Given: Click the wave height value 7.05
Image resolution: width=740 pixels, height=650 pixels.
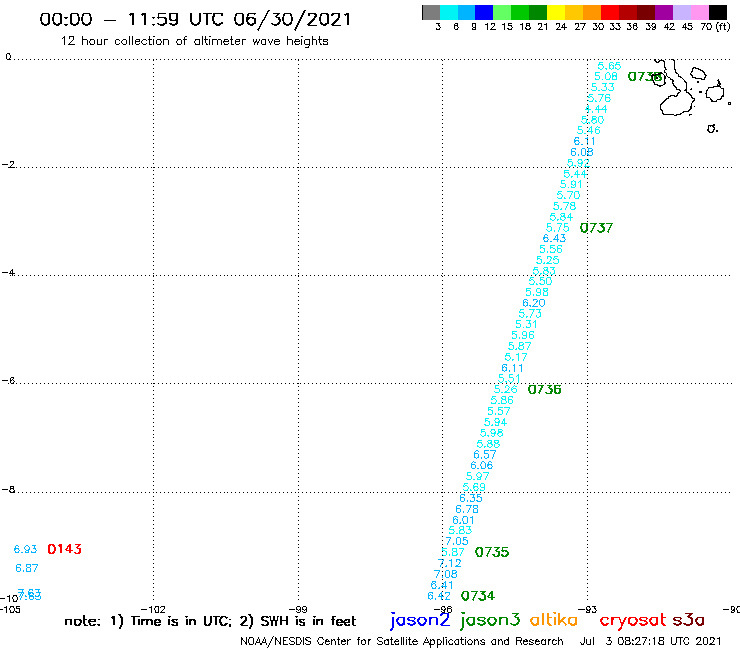Looking at the screenshot, I should pos(457,541).
